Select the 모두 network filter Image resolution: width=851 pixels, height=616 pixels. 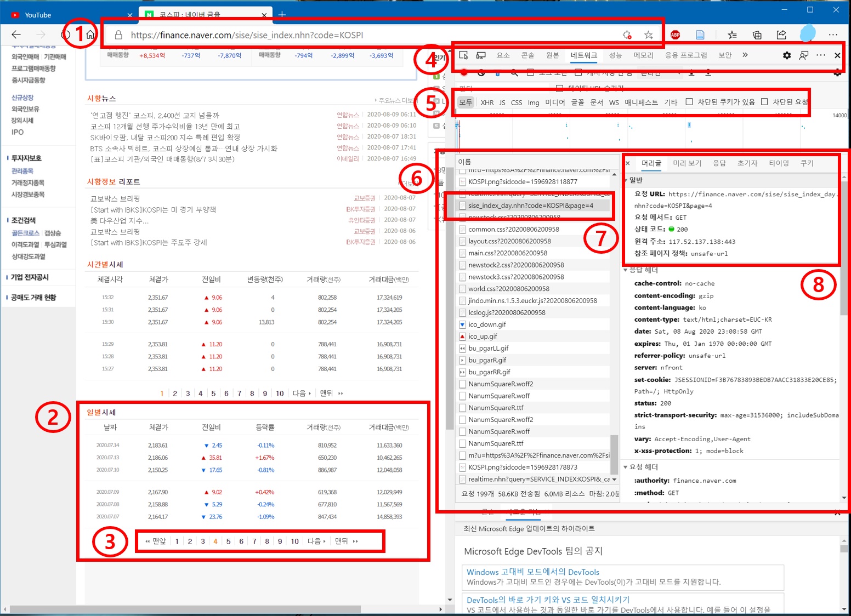point(466,102)
